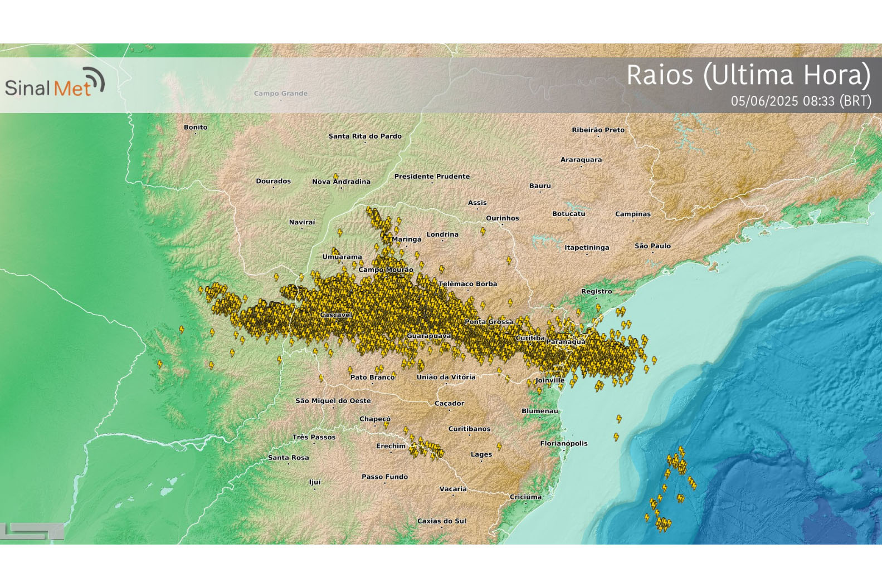Select the Dourados city label

(273, 182)
